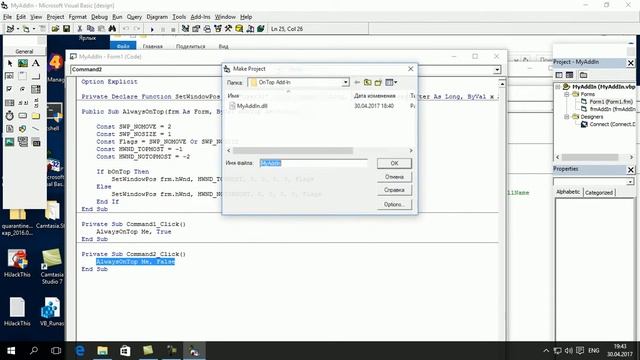The height and width of the screenshot is (360, 640).
Task: Click the View Object icon in Project panel
Action: [x=569, y=75]
